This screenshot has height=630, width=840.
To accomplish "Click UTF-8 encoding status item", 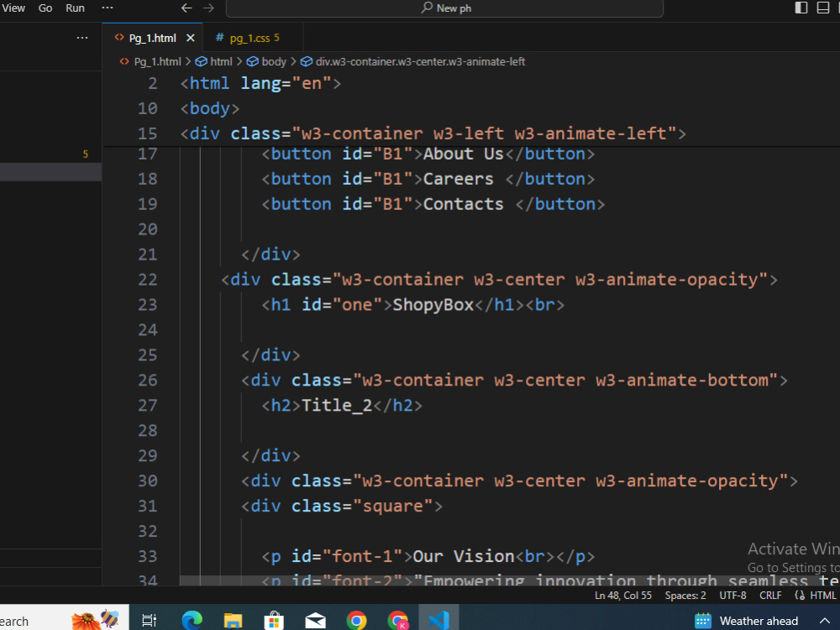I will pos(732,596).
